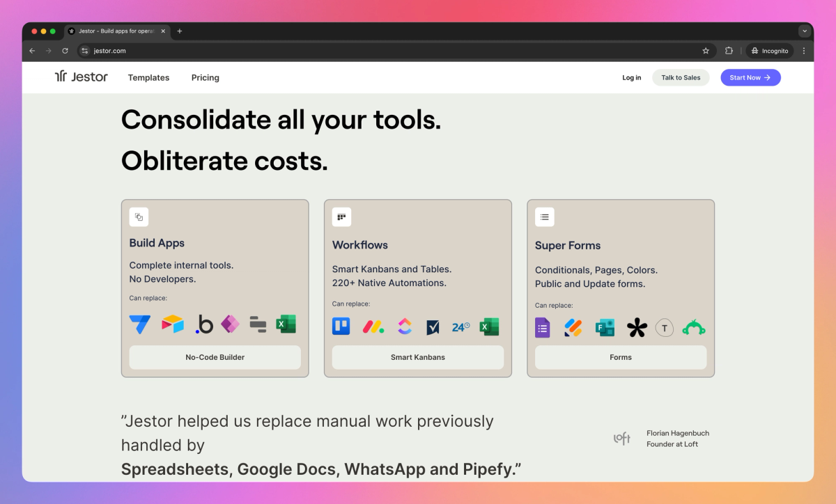The width and height of the screenshot is (836, 504).
Task: Click "Public and Update forms." text
Action: click(590, 284)
